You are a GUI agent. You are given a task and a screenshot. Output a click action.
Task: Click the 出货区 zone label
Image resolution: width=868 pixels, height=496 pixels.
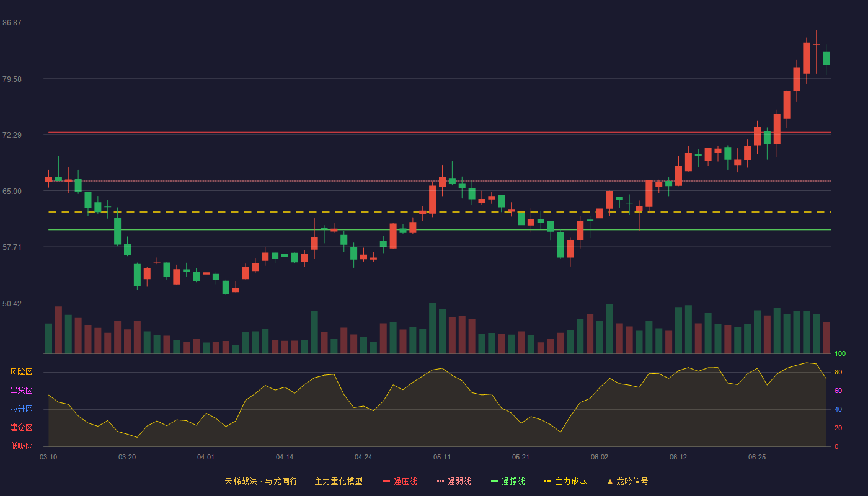pyautogui.click(x=21, y=391)
